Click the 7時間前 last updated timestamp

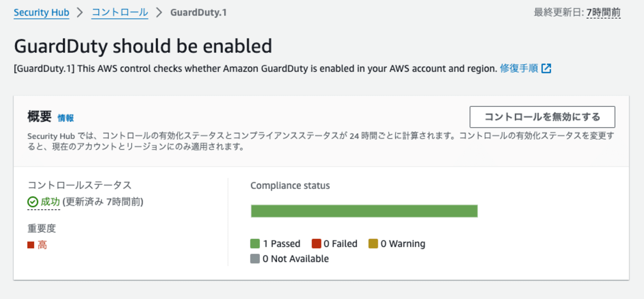tap(603, 13)
